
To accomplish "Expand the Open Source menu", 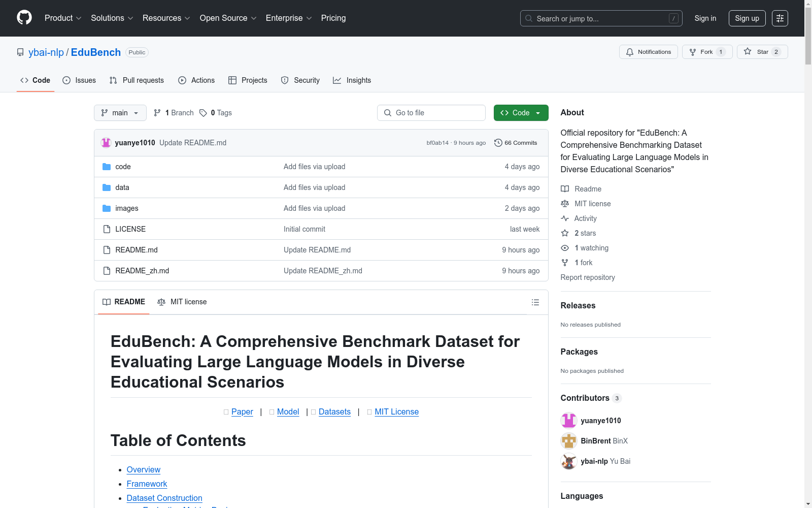I will click(x=228, y=18).
